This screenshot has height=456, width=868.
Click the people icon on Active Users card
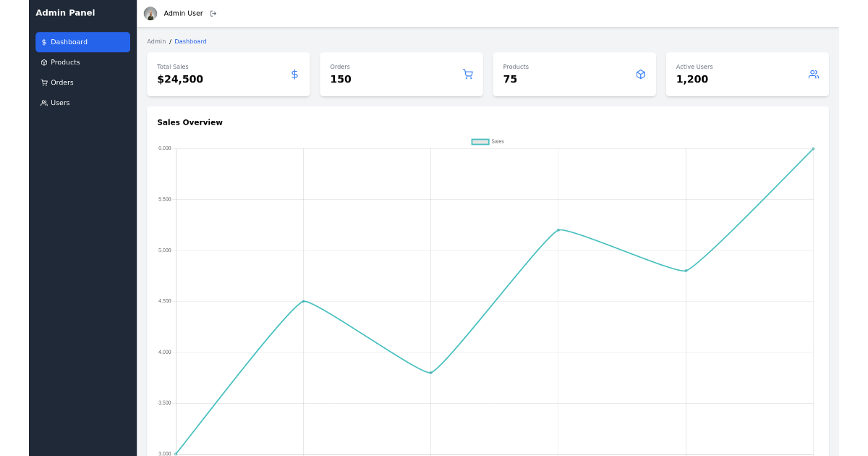click(x=813, y=74)
